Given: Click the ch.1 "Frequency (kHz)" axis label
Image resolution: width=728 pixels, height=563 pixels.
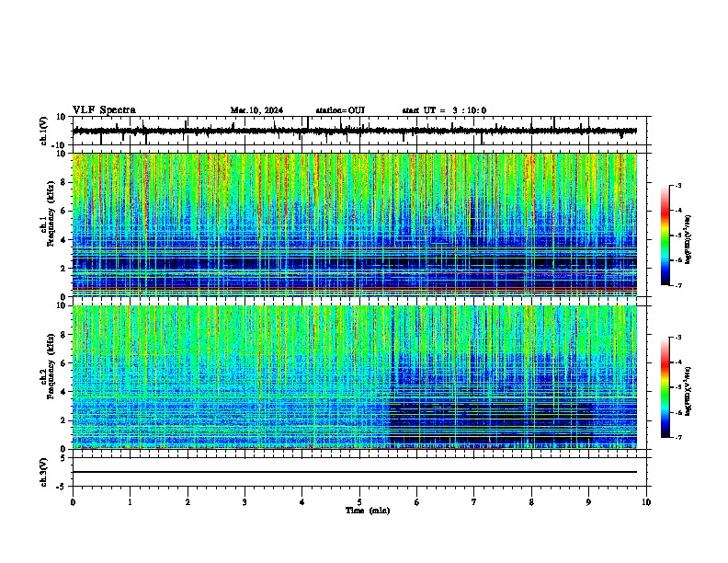Looking at the screenshot, I should point(51,214).
